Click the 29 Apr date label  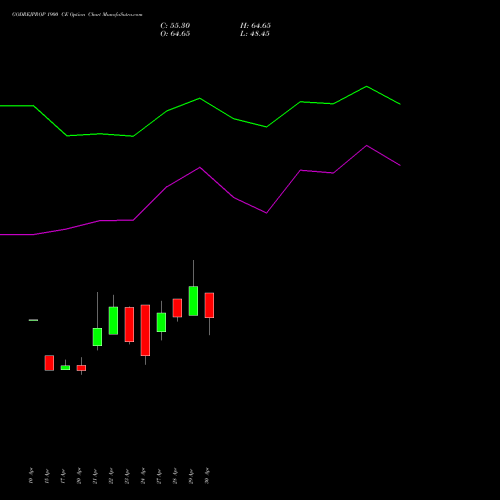click(191, 476)
